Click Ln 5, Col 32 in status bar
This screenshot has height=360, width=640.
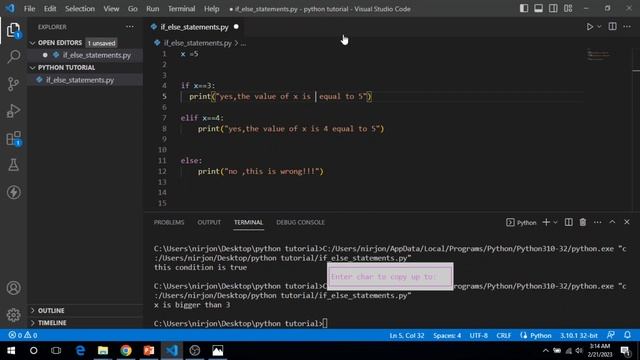(x=407, y=336)
